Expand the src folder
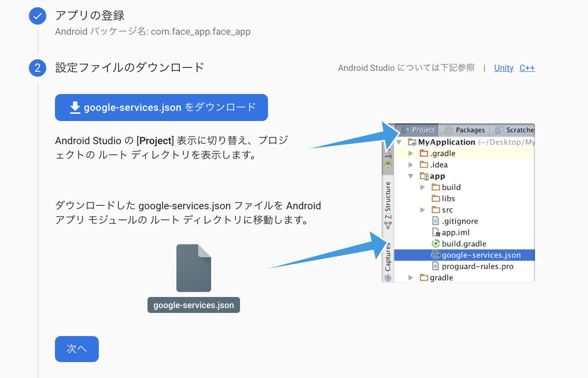Image resolution: width=588 pixels, height=378 pixels. pos(424,209)
